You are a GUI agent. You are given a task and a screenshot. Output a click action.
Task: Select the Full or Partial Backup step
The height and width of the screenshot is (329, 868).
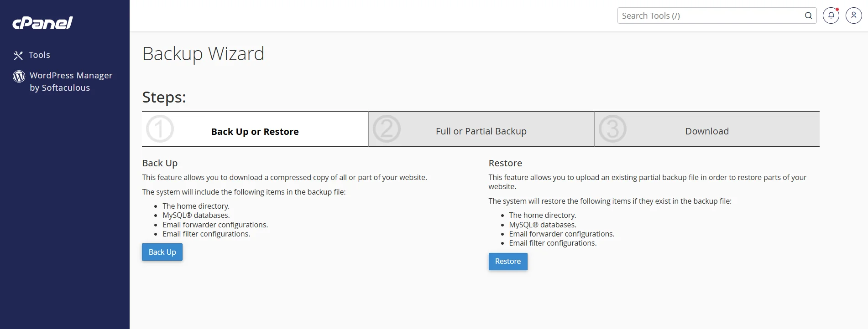click(x=481, y=129)
